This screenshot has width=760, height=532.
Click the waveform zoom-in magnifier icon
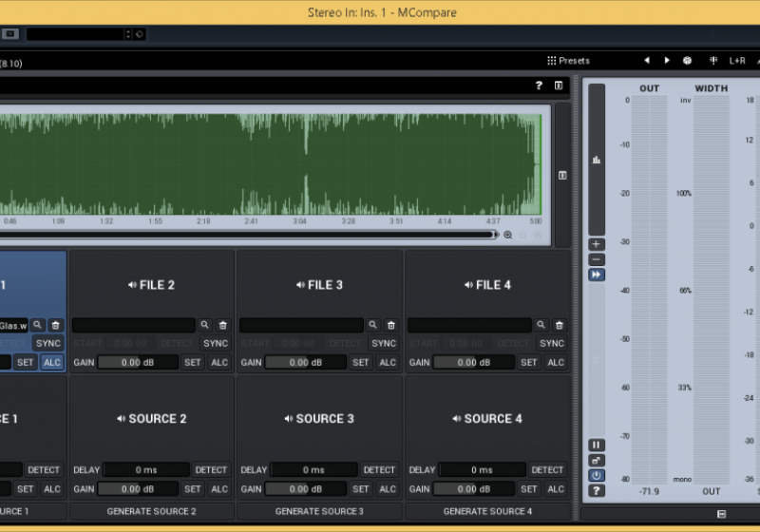(x=508, y=235)
